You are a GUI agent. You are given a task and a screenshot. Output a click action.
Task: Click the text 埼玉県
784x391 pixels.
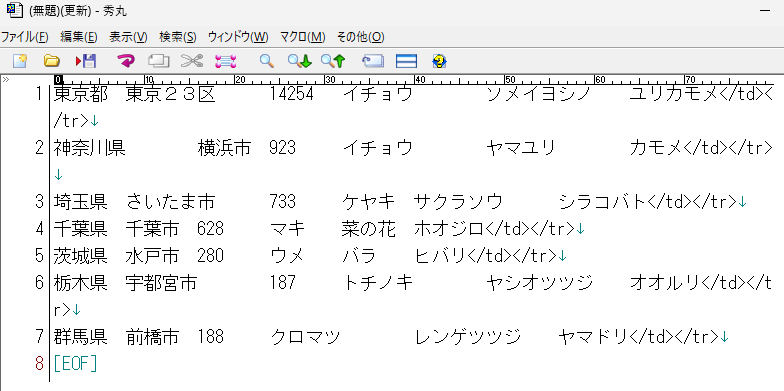point(80,202)
